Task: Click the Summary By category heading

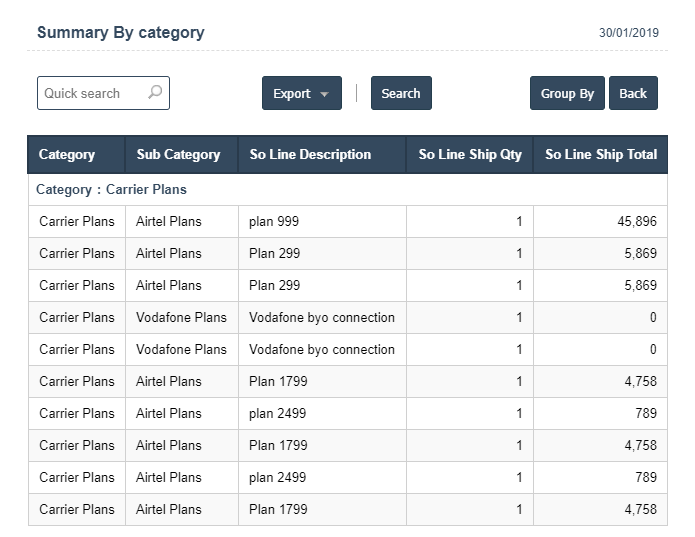Action: [x=121, y=32]
